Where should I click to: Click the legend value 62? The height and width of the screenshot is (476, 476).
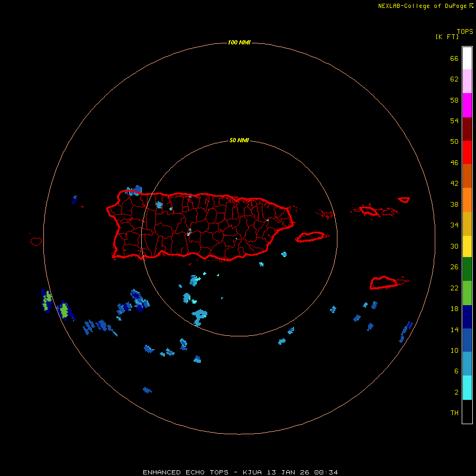[x=454, y=79]
